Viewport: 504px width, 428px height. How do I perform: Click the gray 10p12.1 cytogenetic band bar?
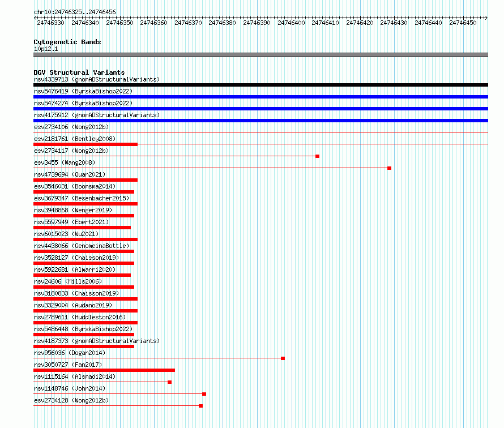[x=260, y=55]
